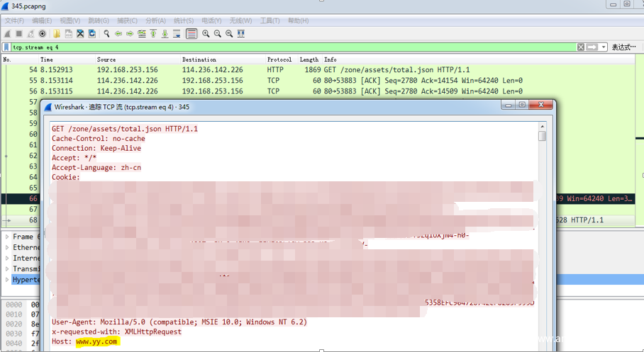The height and width of the screenshot is (352, 644).
Task: Sort by the Info column header
Action: (479, 59)
